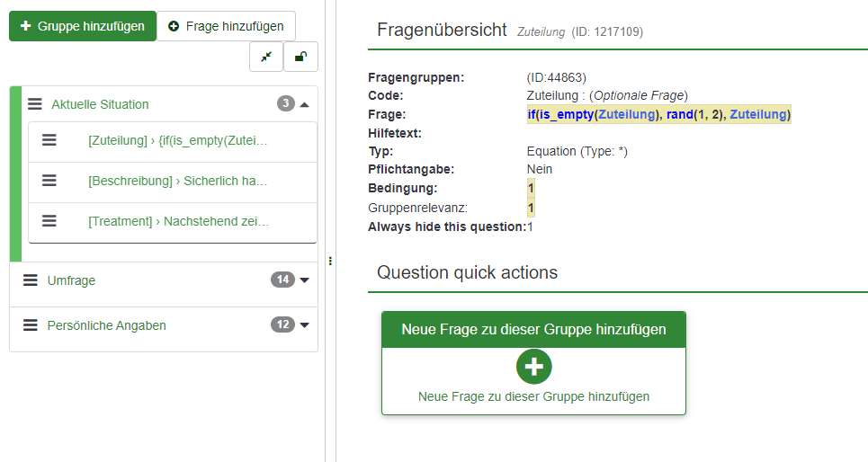Click drag handle icon of Aktuelle Situation group
The height and width of the screenshot is (462, 868).
click(35, 104)
